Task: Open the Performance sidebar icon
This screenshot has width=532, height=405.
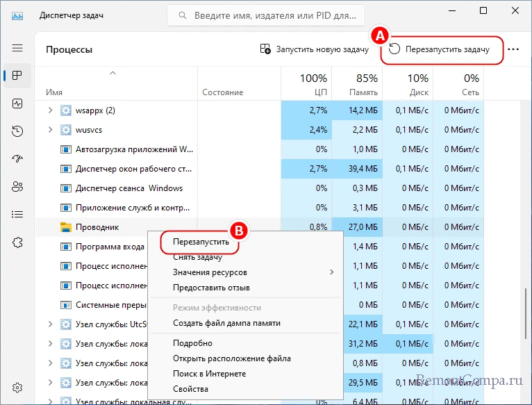Action: (17, 104)
